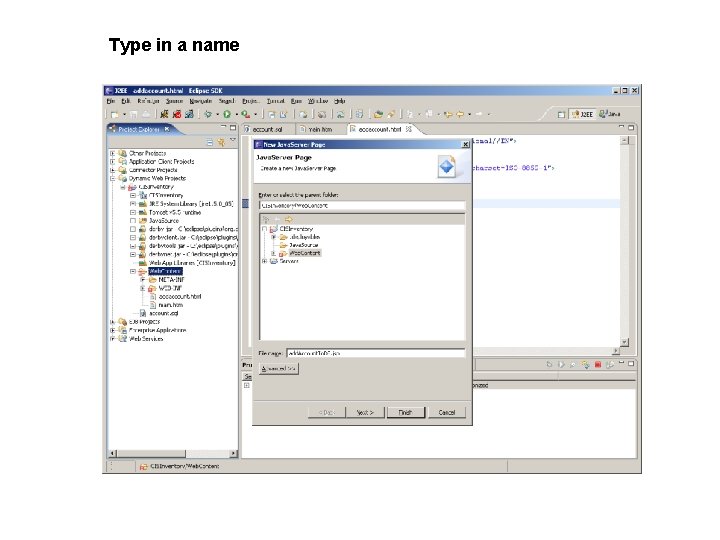Click the Publish icon in bottom panel toolbar
The height and width of the screenshot is (540, 720).
click(610, 364)
